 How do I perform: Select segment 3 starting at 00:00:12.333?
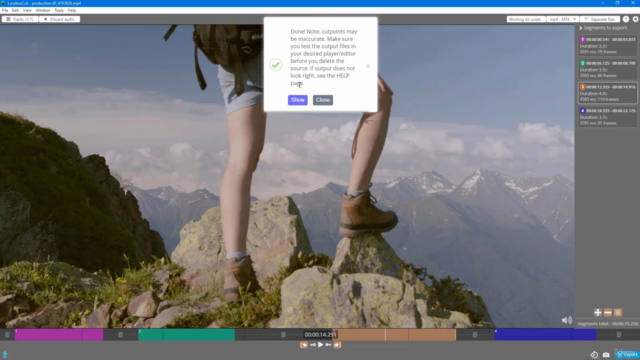(607, 93)
